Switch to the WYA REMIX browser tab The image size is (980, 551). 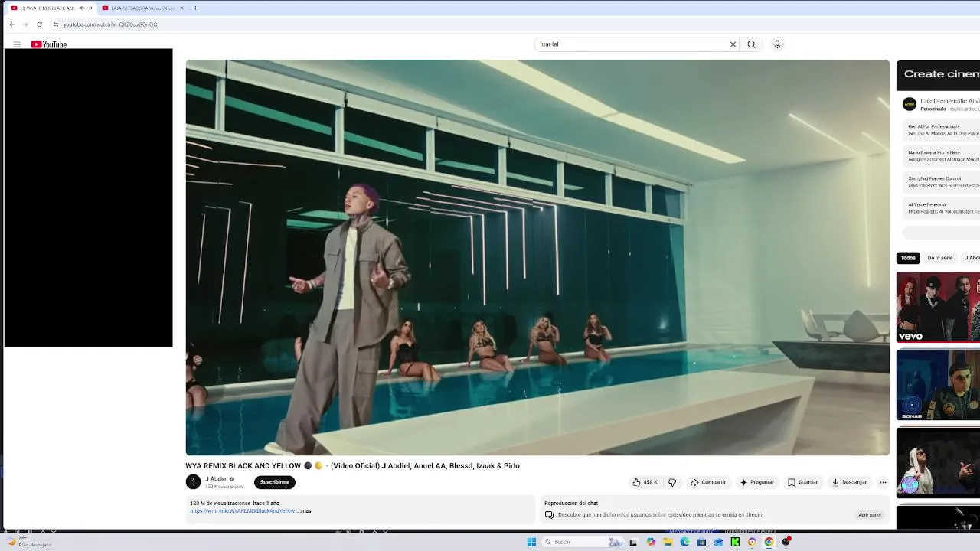51,8
